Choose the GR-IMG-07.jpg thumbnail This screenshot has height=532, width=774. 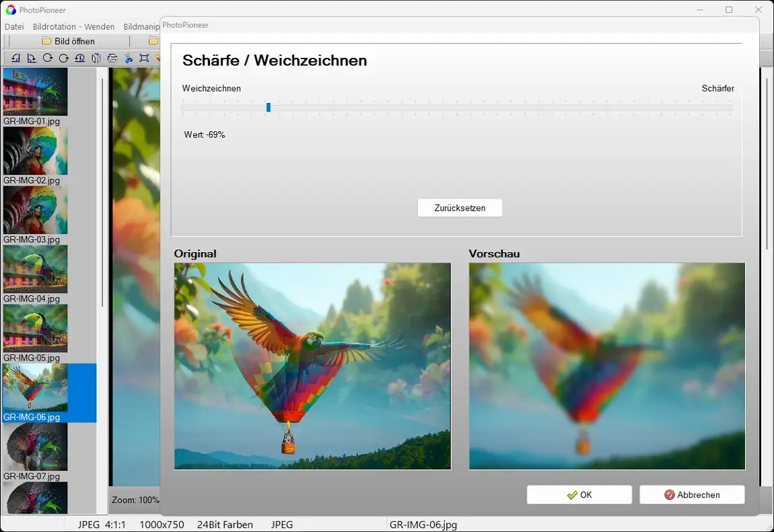35,447
